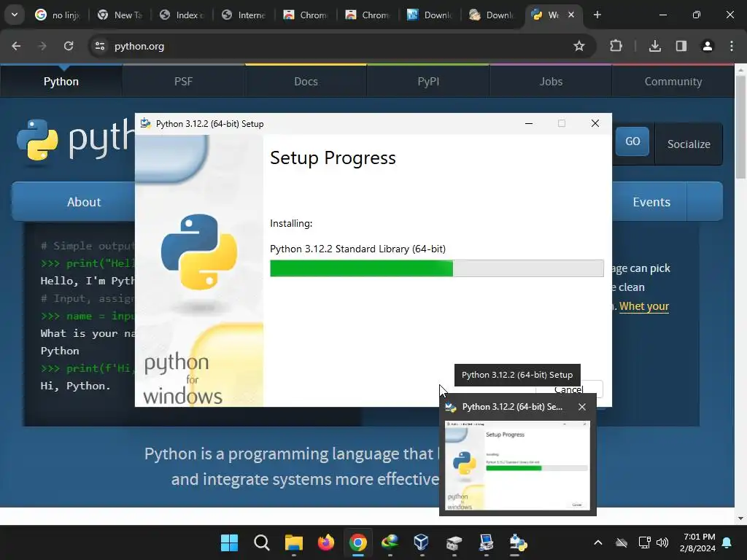Click the setup installation progress bar
The width and height of the screenshot is (747, 560).
coord(437,268)
